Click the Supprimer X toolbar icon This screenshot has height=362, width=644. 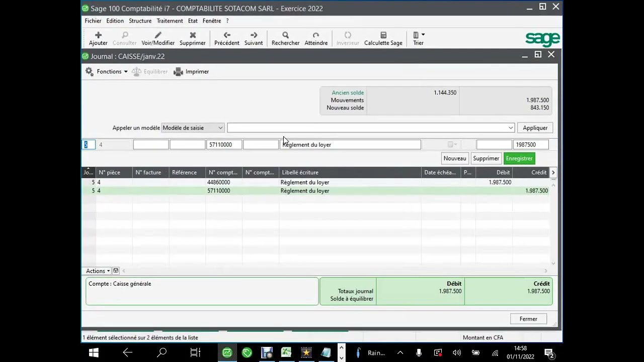tap(193, 35)
